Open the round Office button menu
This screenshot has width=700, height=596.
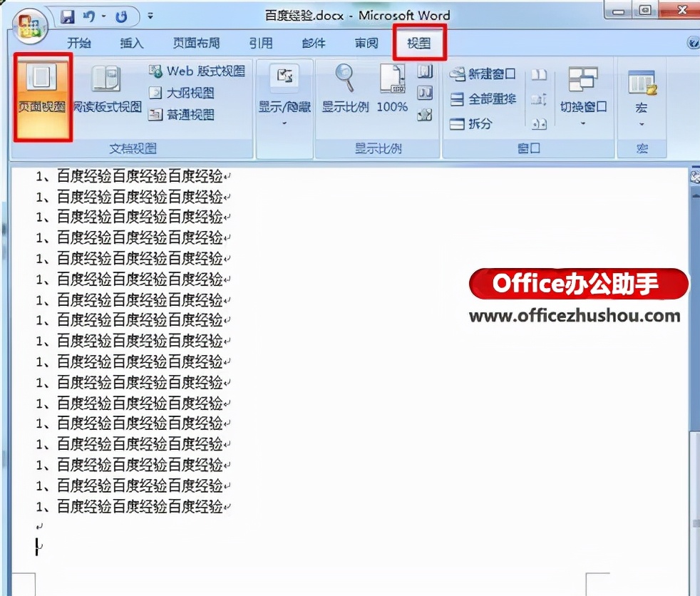tap(29, 25)
